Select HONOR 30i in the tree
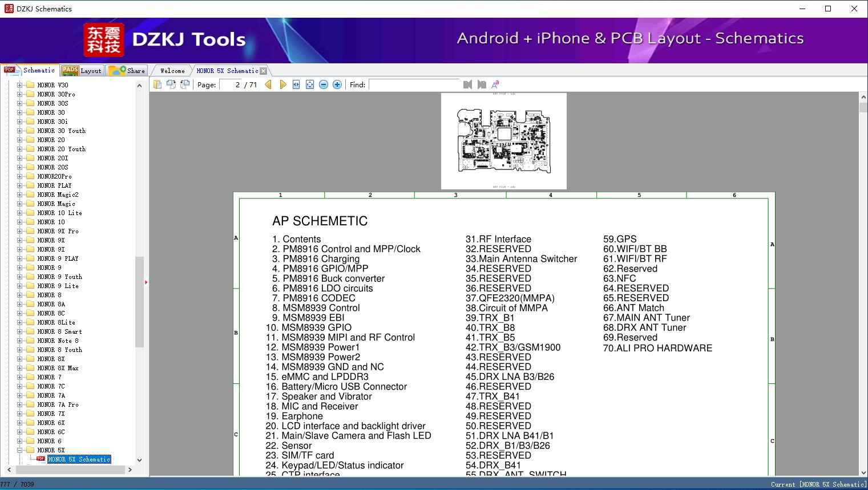Viewport: 868px width, 490px height. tap(53, 122)
